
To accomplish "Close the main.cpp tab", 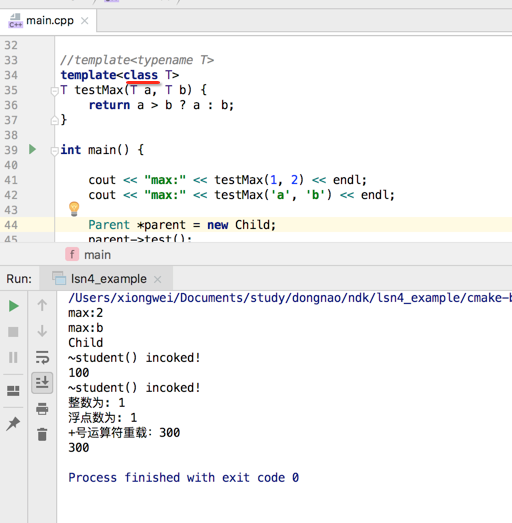I will pos(85,21).
